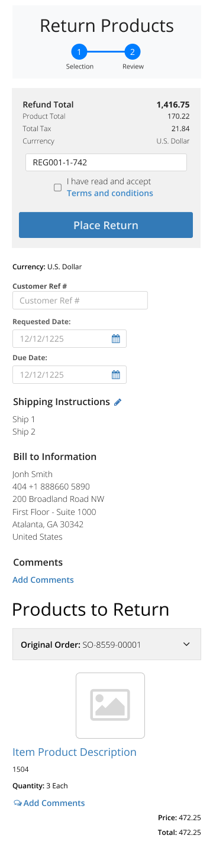213x868 pixels.
Task: Click the product image placeholder
Action: (x=110, y=705)
